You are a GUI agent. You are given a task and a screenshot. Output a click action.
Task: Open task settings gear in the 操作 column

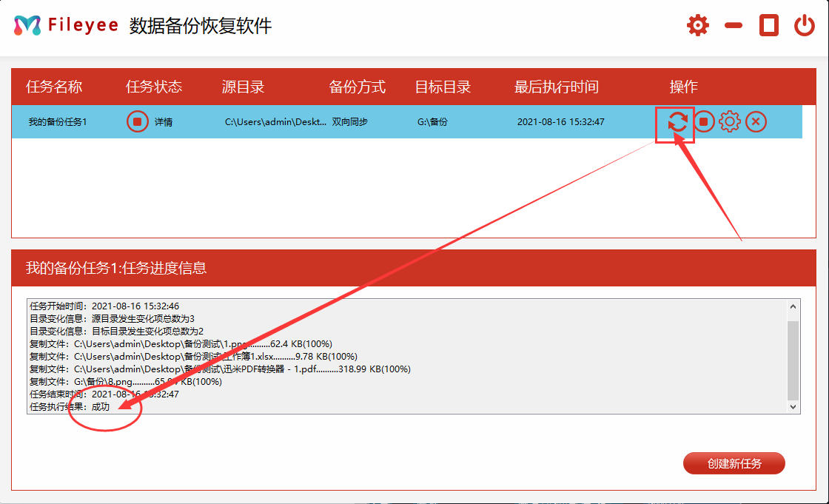click(x=730, y=121)
